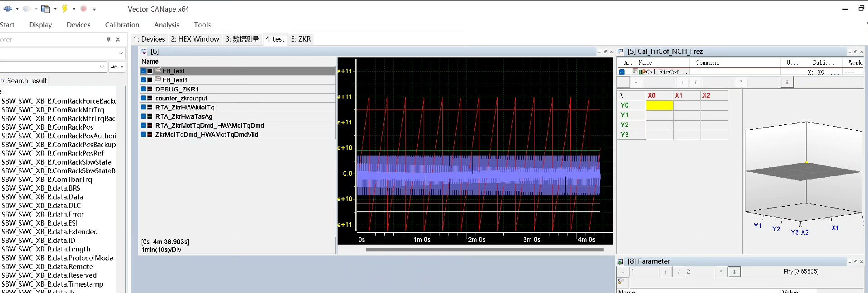Viewport: 868px width, 293px height.
Task: Click the red record button icon
Action: point(84,9)
